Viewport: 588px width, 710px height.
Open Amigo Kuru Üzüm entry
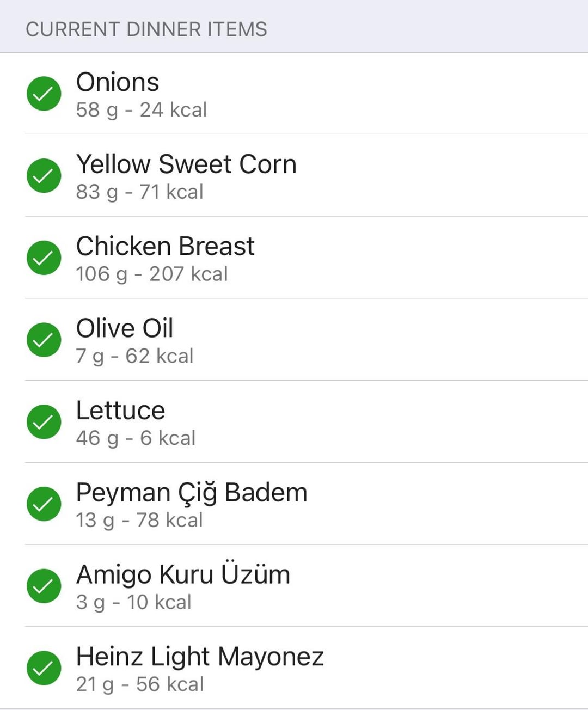(x=307, y=586)
